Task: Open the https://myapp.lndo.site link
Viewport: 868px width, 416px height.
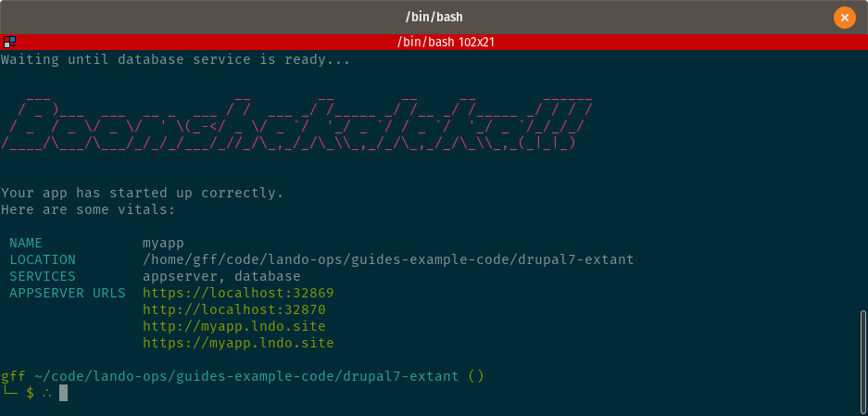Action: point(238,343)
